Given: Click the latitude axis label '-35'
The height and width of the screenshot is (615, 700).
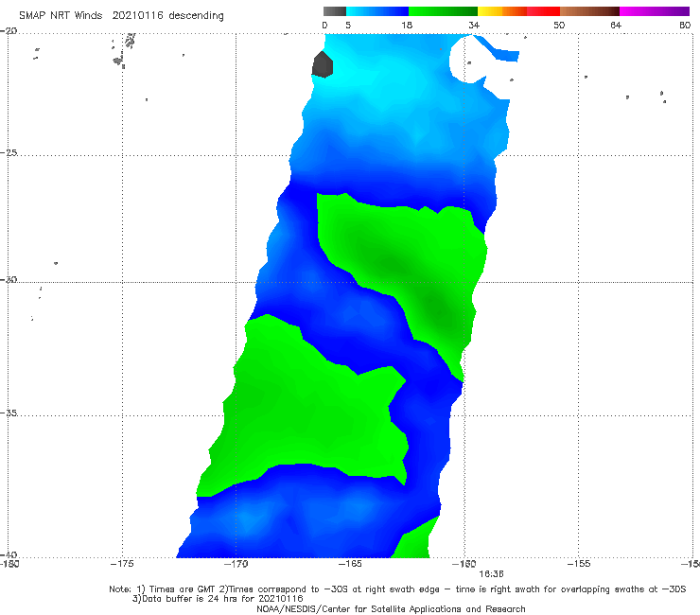Looking at the screenshot, I should coord(9,413).
